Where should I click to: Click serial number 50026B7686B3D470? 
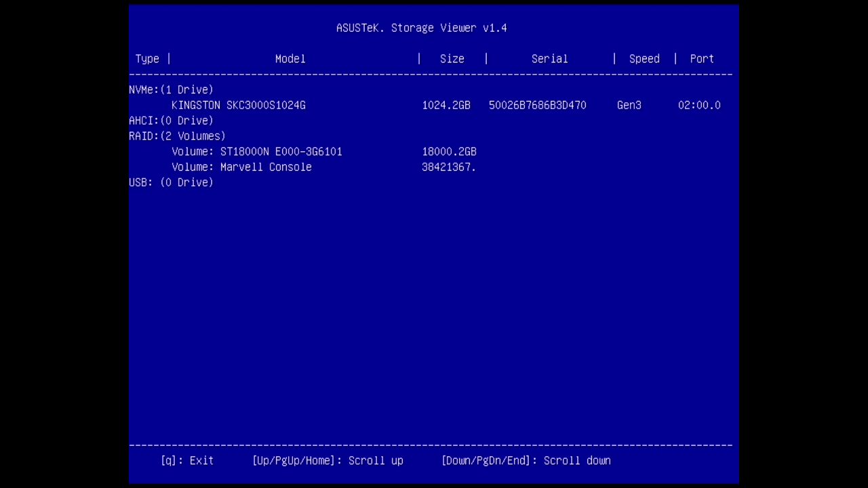tap(538, 105)
